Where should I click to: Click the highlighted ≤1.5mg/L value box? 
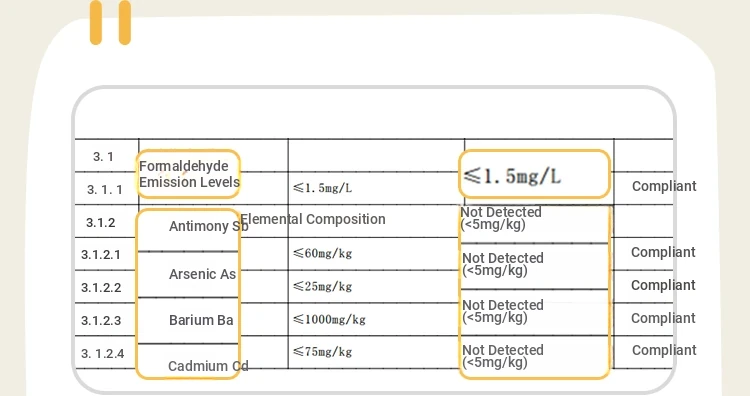point(534,175)
